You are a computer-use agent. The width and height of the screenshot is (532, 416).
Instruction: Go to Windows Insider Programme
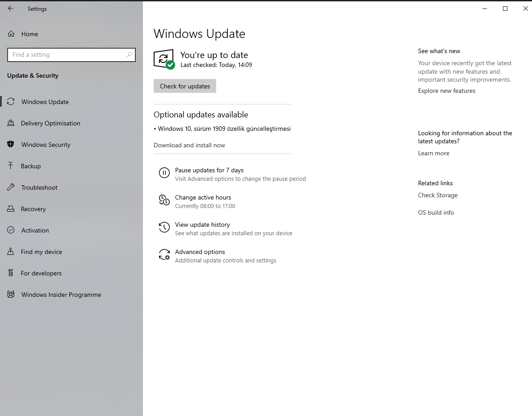click(x=61, y=295)
